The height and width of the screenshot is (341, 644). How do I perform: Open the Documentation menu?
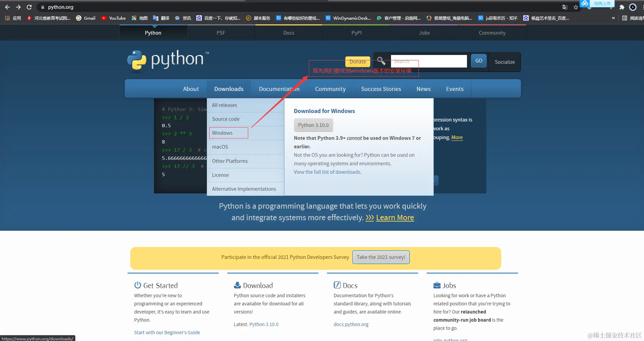279,89
